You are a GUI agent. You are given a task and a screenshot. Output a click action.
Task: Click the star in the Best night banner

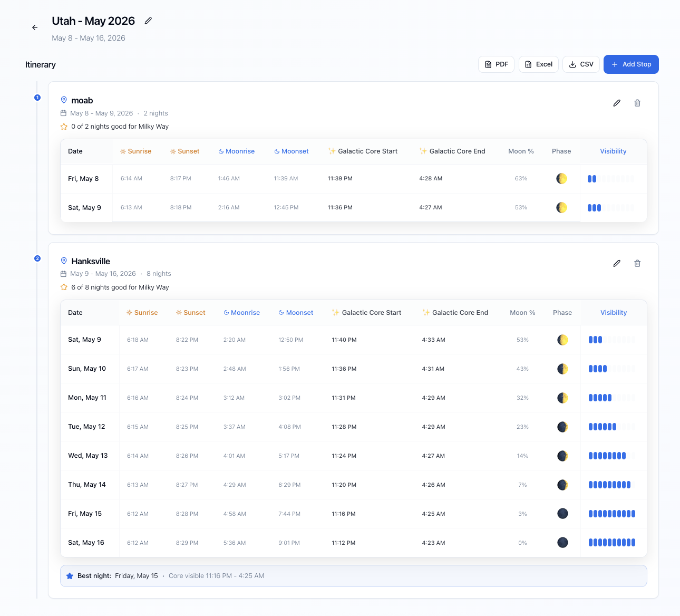coord(70,575)
